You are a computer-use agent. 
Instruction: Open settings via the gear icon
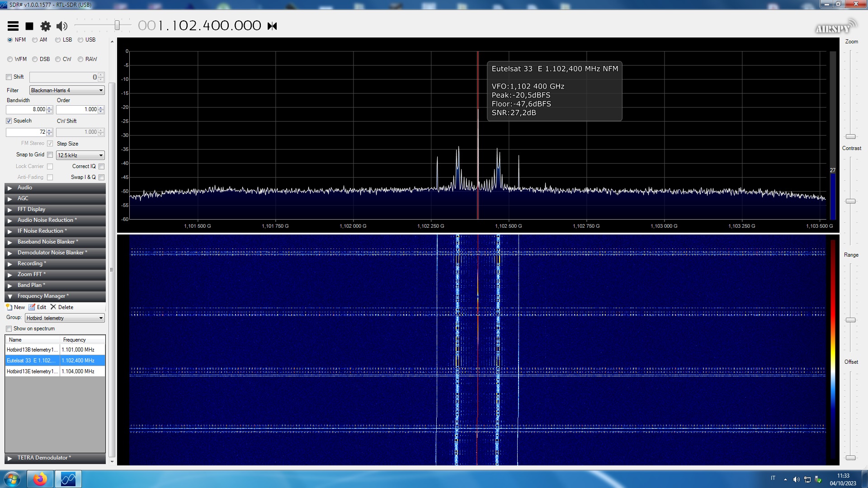tap(46, 26)
